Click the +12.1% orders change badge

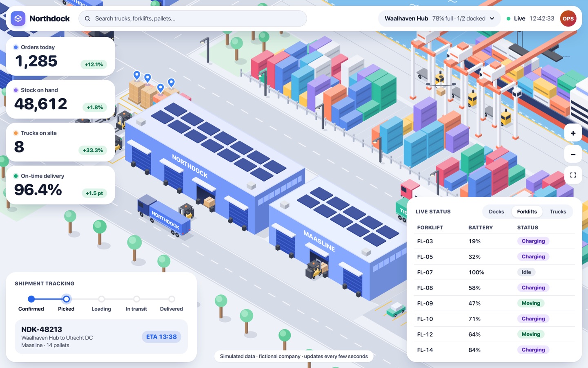[x=94, y=65]
